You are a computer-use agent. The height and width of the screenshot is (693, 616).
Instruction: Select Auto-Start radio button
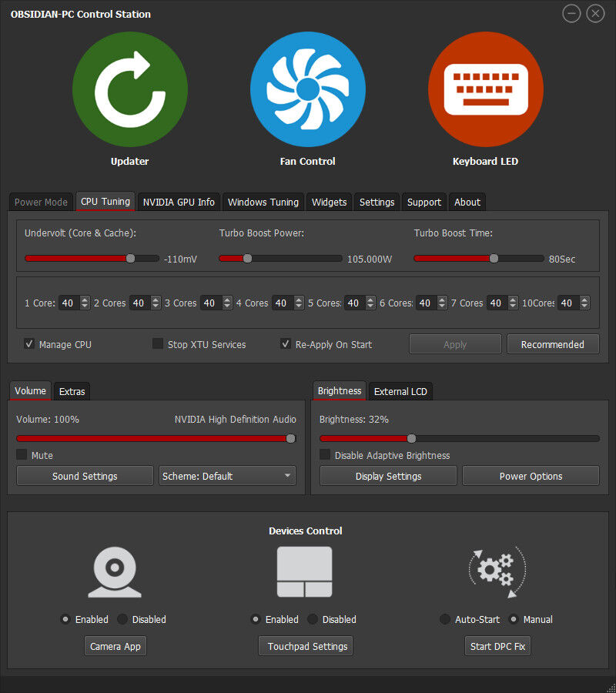click(x=445, y=619)
